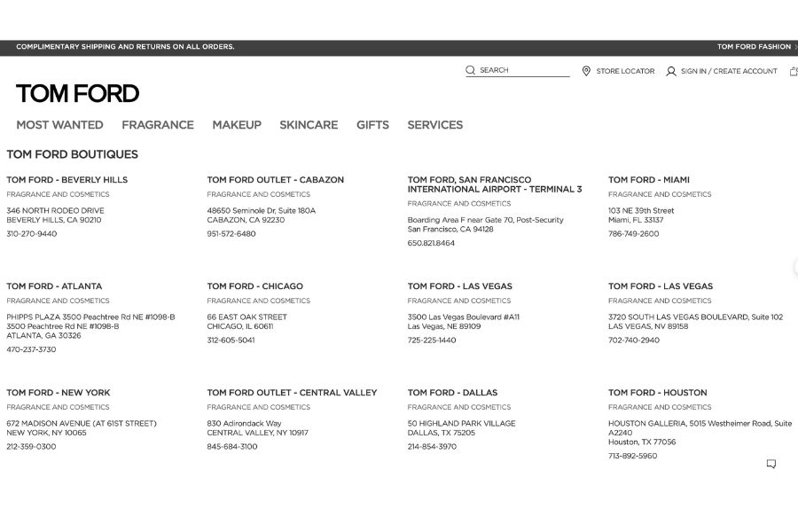
Task: Click the search magnifier icon
Action: coord(470,70)
